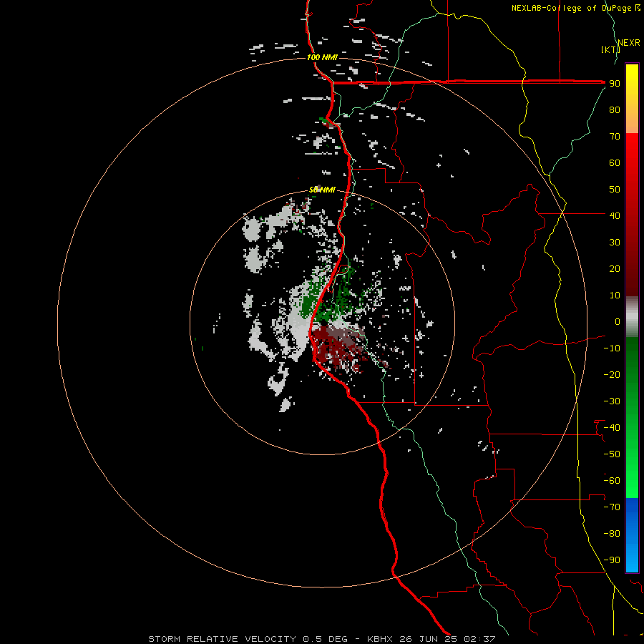Viewport: 644px width, 644px height.
Task: Pick the green band of the velocity scale
Action: [632, 418]
